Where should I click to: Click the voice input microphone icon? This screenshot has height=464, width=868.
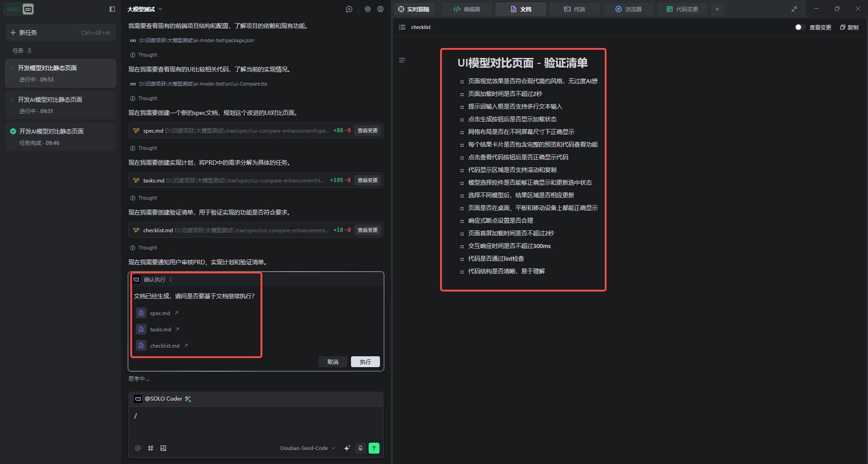[360, 448]
